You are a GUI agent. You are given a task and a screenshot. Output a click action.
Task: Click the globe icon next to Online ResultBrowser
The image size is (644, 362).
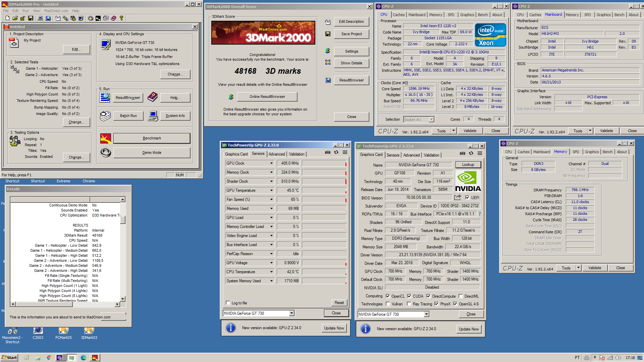231,97
